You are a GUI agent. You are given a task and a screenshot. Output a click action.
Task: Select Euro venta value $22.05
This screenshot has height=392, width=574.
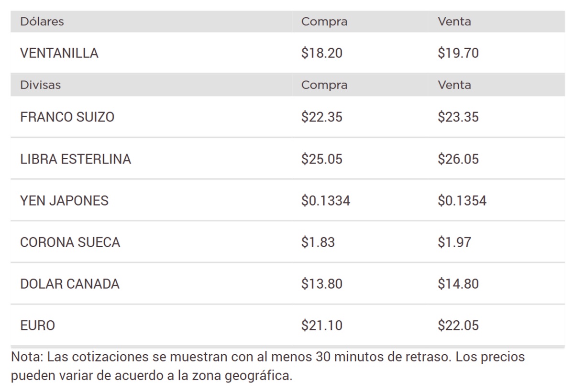point(458,326)
